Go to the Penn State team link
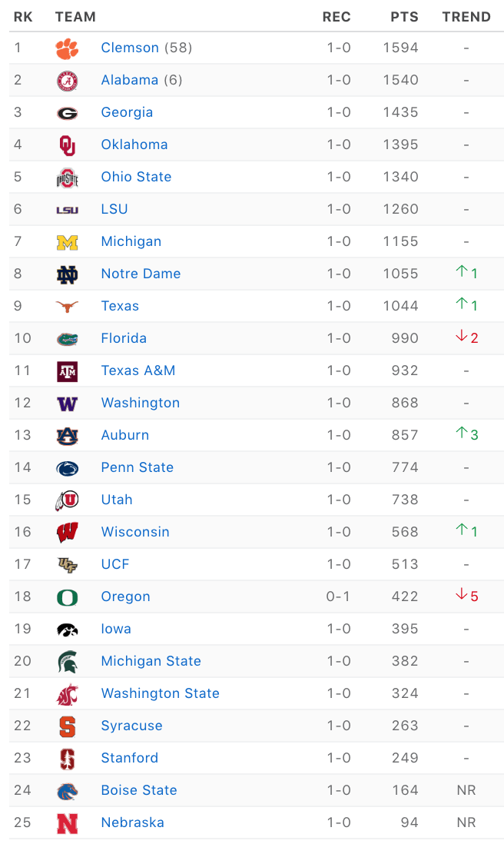Image resolution: width=504 pixels, height=844 pixels. (x=138, y=467)
